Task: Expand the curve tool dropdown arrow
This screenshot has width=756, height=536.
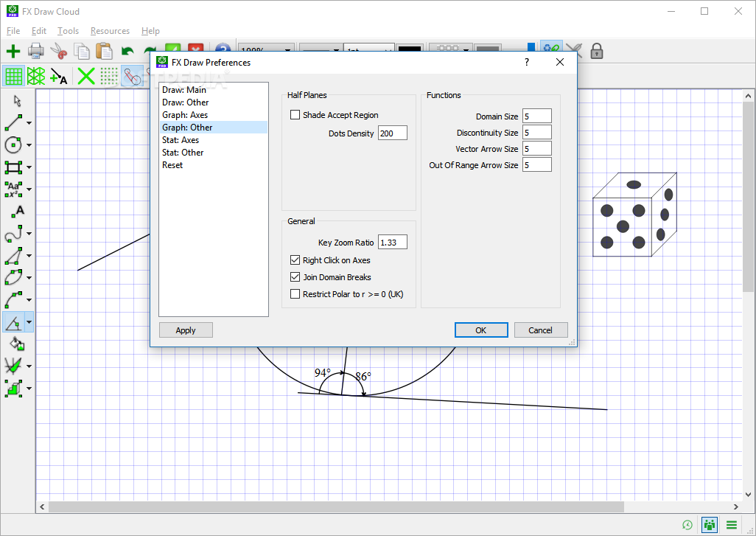Action: 29,234
